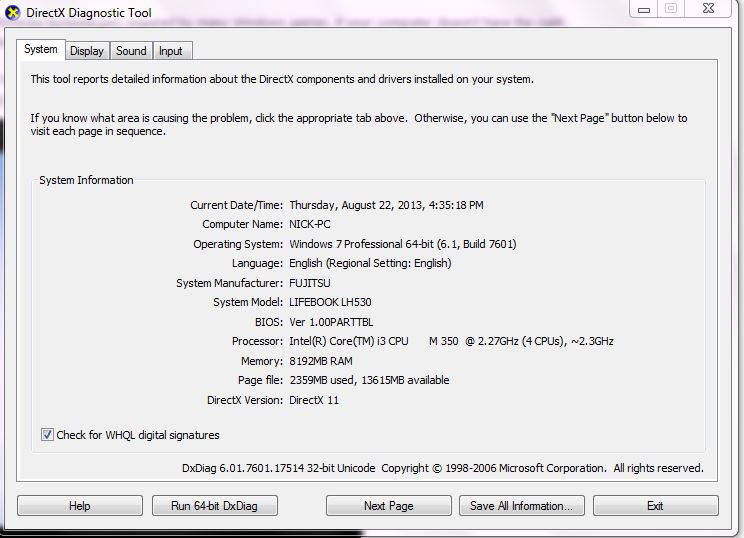Click the 'DxDiag 6.01.7601.17514' version footer

(x=243, y=468)
